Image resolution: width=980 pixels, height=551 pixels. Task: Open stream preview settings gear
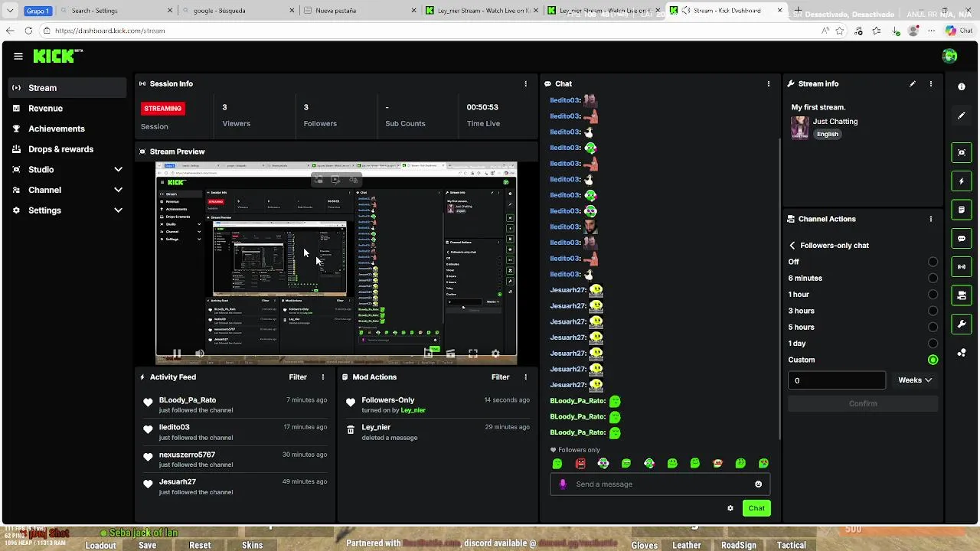pos(495,354)
